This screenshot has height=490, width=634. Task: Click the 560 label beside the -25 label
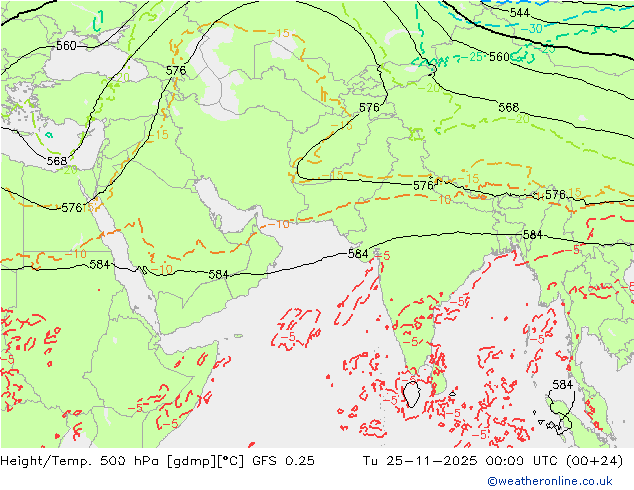click(x=499, y=57)
